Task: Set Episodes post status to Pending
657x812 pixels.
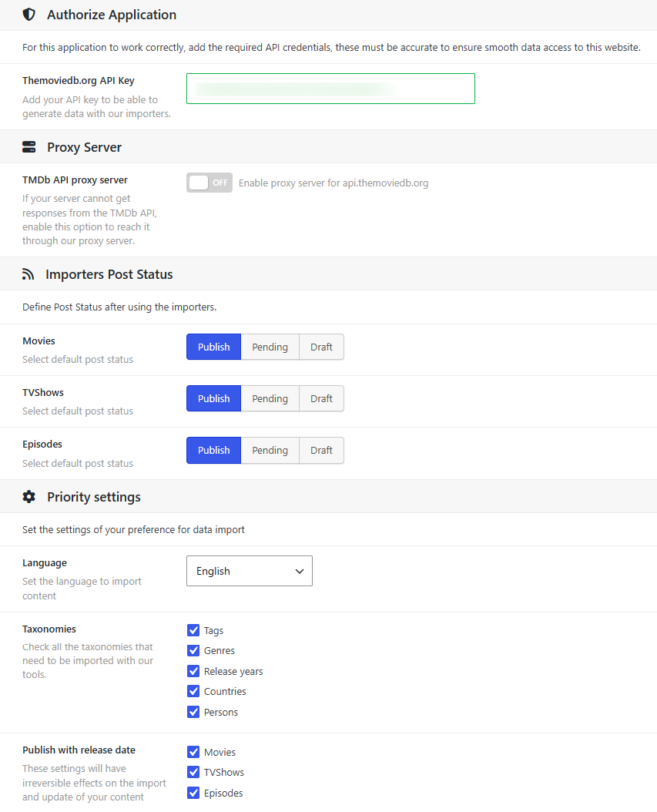Action: tap(270, 451)
